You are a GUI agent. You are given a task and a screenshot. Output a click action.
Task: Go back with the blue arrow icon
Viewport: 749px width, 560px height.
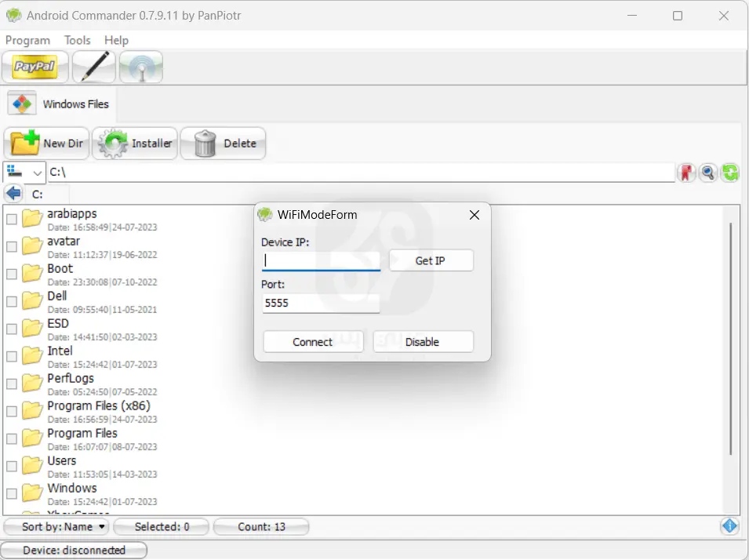coord(13,194)
